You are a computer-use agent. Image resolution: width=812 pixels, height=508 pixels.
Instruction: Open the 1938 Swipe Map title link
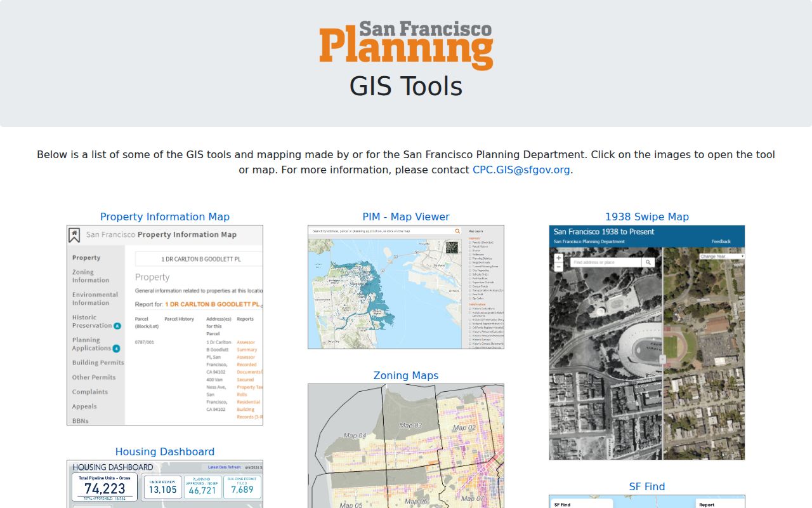pos(647,217)
